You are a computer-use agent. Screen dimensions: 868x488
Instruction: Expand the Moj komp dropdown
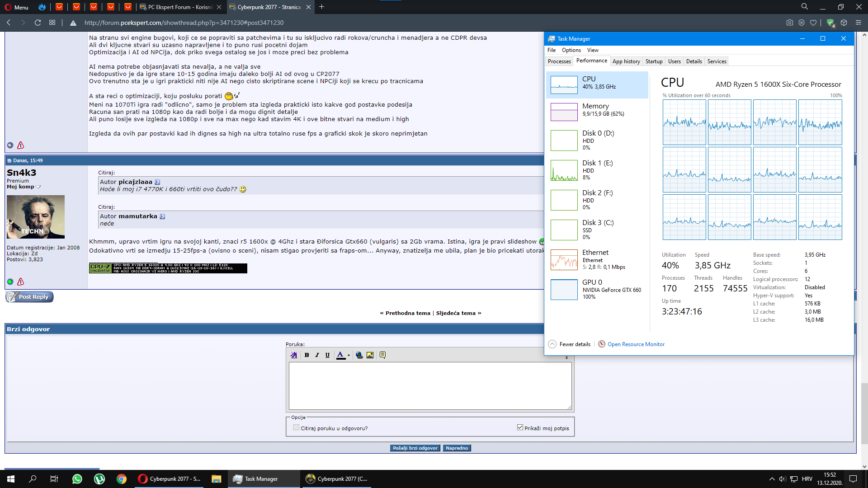[x=38, y=187]
